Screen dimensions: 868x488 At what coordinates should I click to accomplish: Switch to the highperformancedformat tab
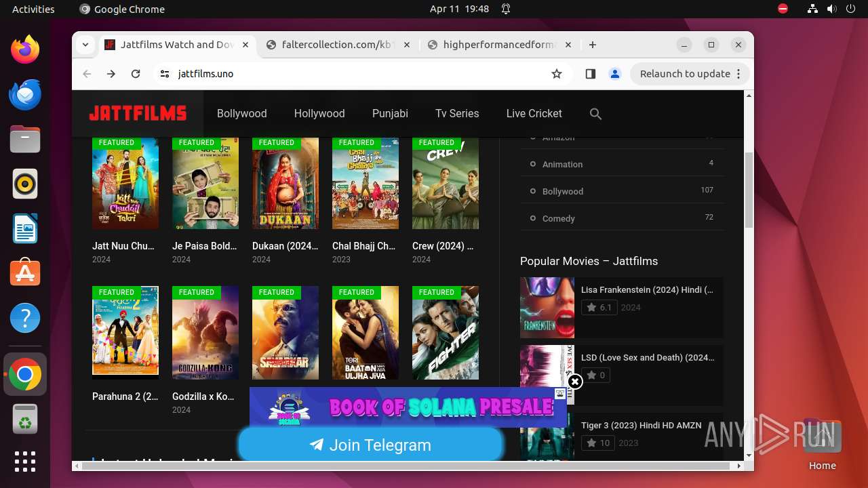500,45
